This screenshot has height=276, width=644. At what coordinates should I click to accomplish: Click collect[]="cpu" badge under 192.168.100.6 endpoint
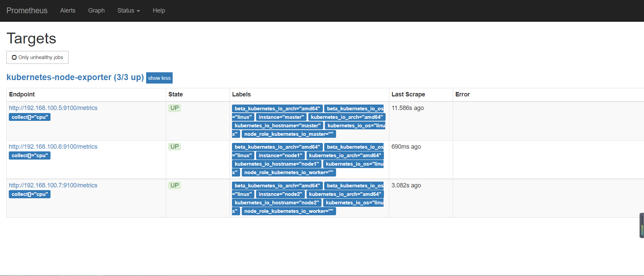tap(30, 155)
